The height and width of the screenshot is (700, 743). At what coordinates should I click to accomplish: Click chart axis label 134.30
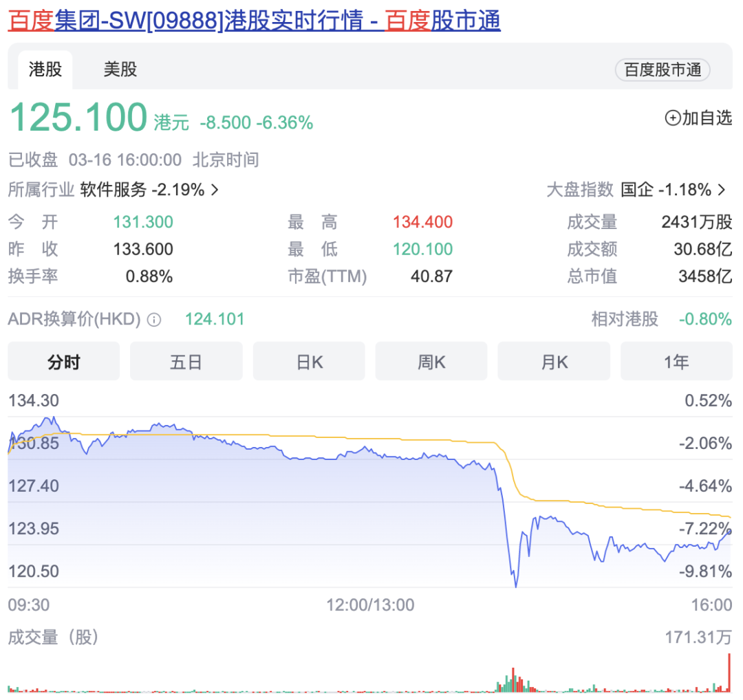point(34,401)
